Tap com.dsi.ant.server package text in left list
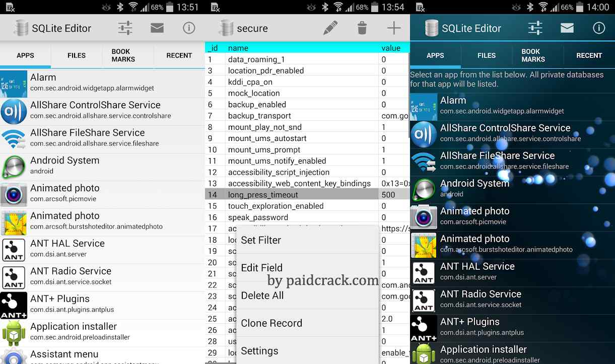 (x=58, y=254)
